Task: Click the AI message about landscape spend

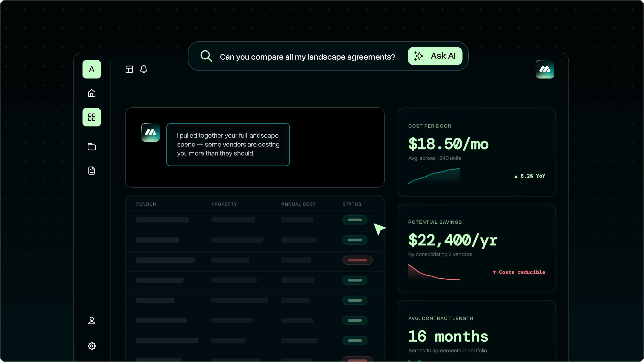Action: point(228,145)
